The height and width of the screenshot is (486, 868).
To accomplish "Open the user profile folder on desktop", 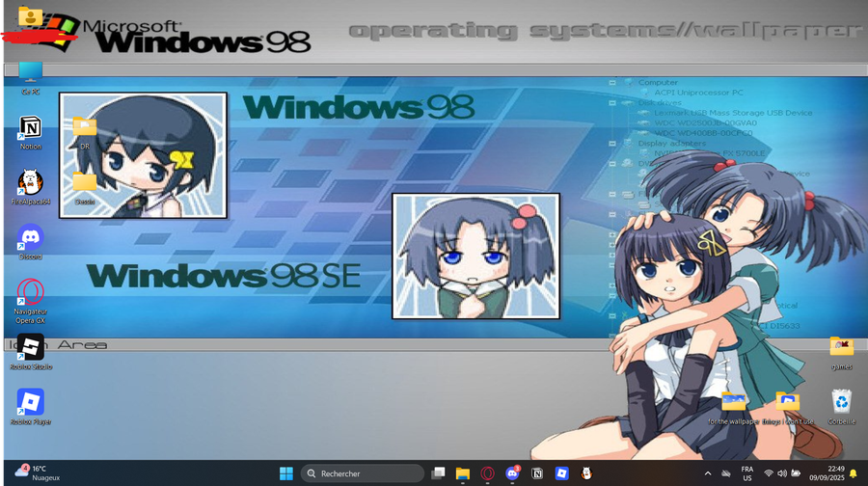I will pos(31,16).
